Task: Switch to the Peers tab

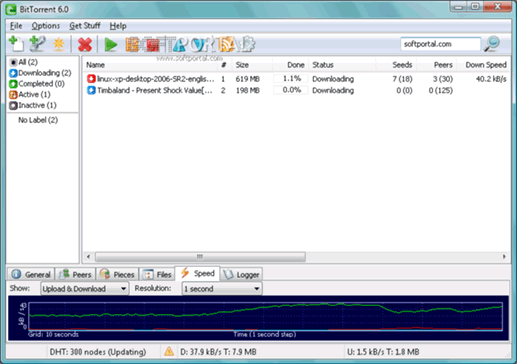Action: (75, 274)
